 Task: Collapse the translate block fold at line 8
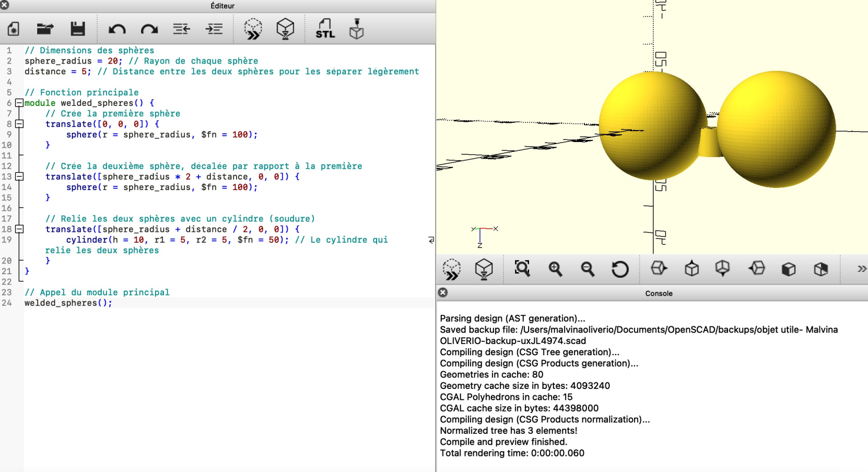19,124
